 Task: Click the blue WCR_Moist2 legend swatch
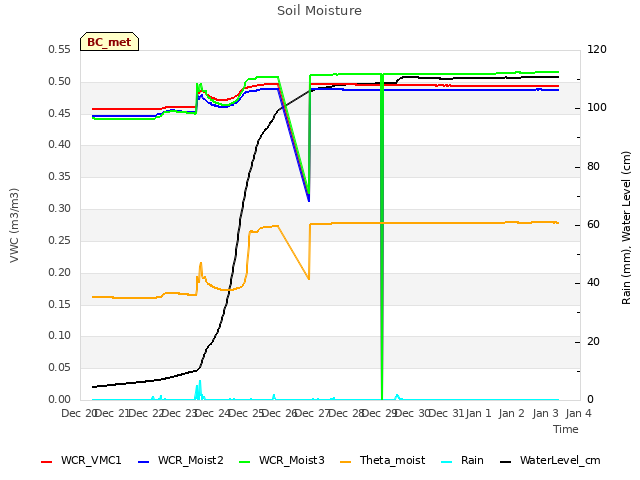144,462
